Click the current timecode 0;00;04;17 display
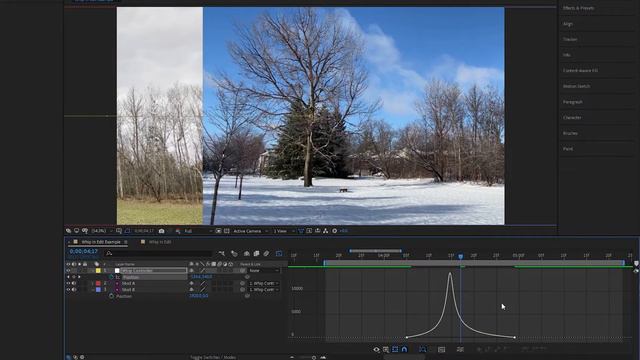Viewport: 640px width, 360px height. point(83,251)
